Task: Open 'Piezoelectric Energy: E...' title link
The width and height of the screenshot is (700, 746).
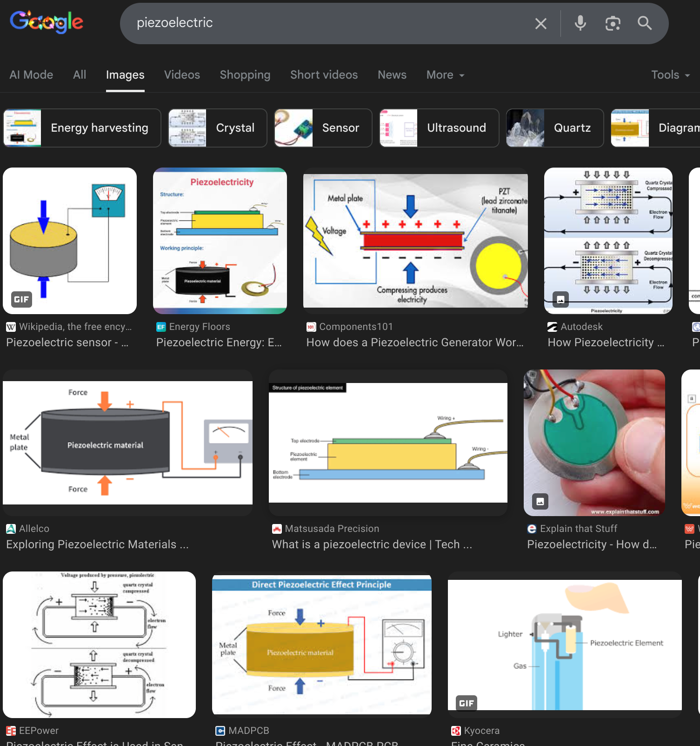Action: pyautogui.click(x=219, y=343)
